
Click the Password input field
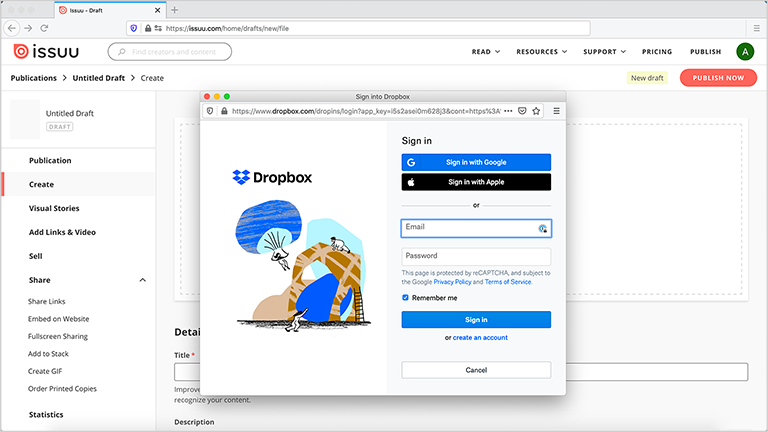[x=476, y=256]
